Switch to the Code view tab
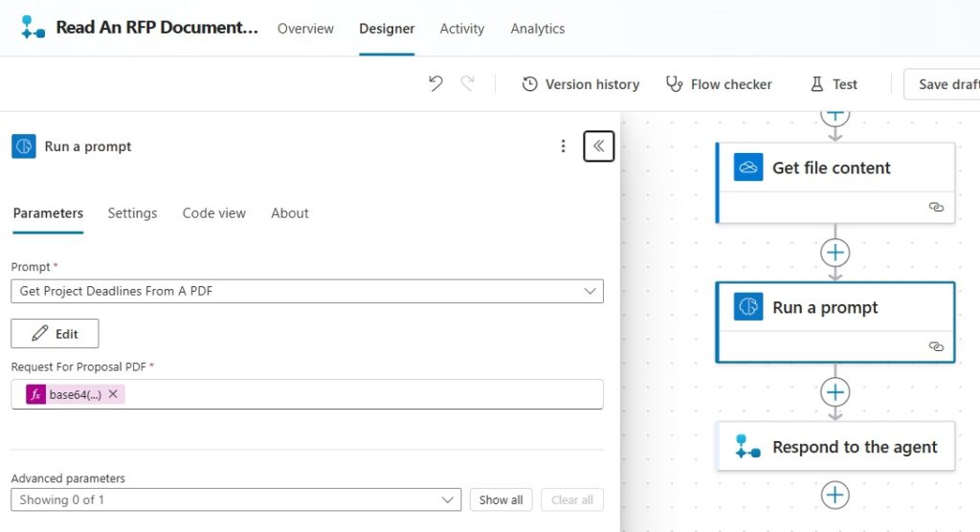The image size is (980, 532). coord(213,213)
